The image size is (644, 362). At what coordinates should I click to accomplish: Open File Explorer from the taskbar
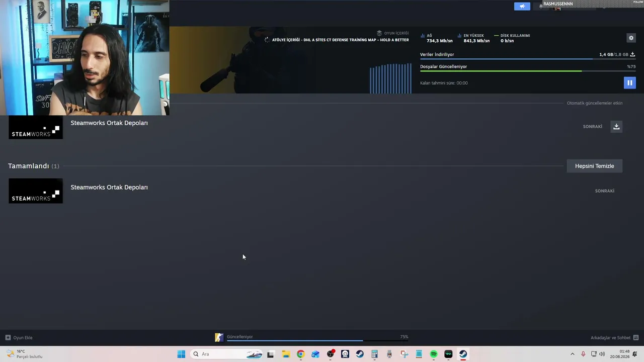(x=286, y=354)
